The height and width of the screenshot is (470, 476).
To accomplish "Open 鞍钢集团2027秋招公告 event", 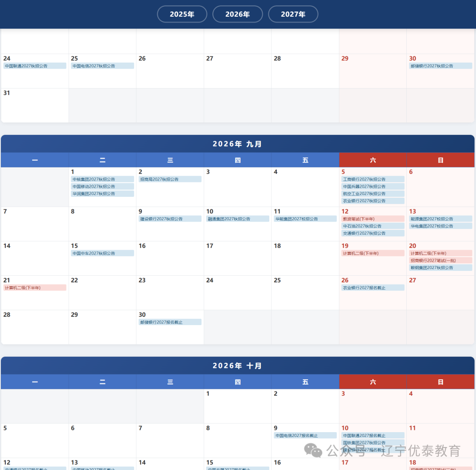I will [440, 268].
